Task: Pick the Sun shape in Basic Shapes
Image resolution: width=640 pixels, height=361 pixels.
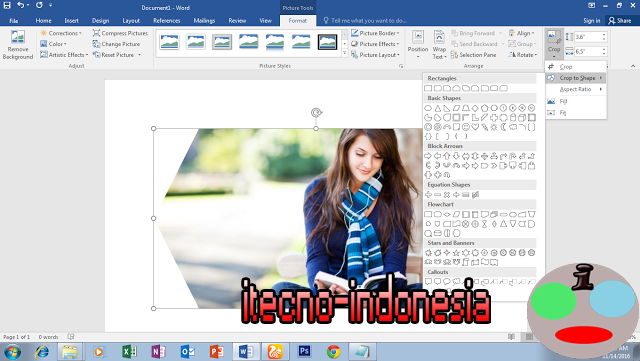Action: coord(494,127)
